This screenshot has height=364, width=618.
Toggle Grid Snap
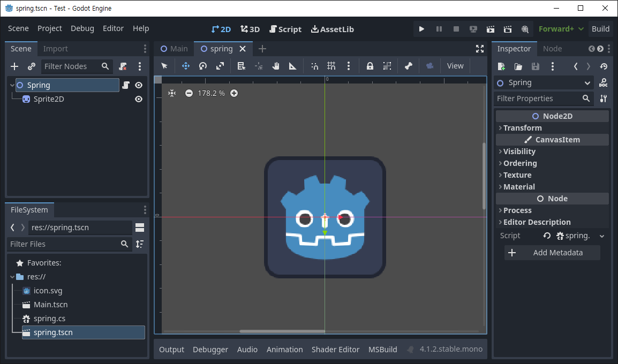(331, 66)
